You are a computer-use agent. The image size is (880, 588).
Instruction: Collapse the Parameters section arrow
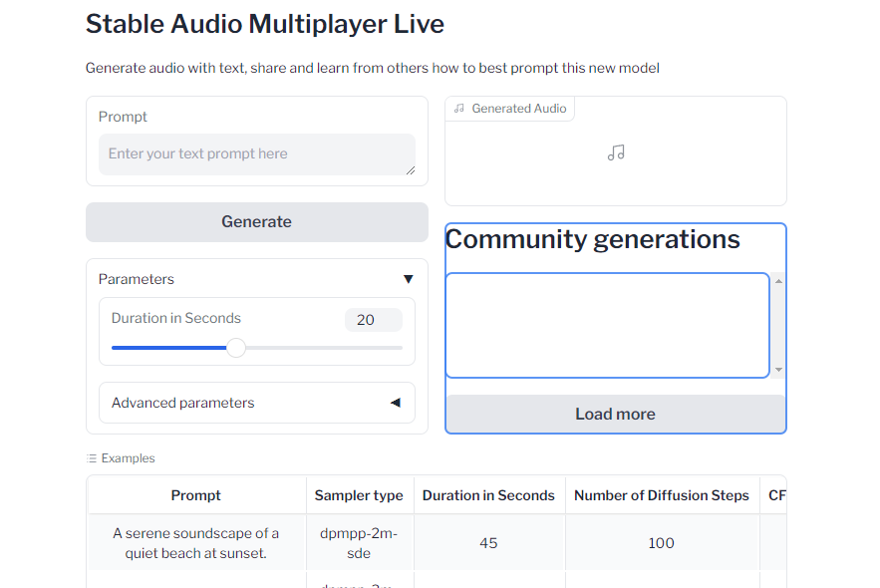(408, 279)
